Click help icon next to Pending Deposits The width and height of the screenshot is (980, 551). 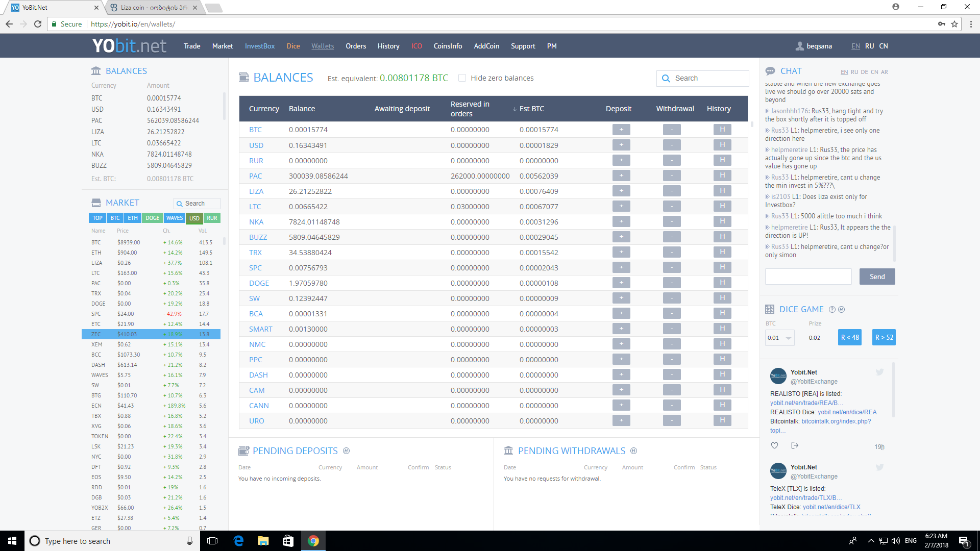pyautogui.click(x=346, y=451)
